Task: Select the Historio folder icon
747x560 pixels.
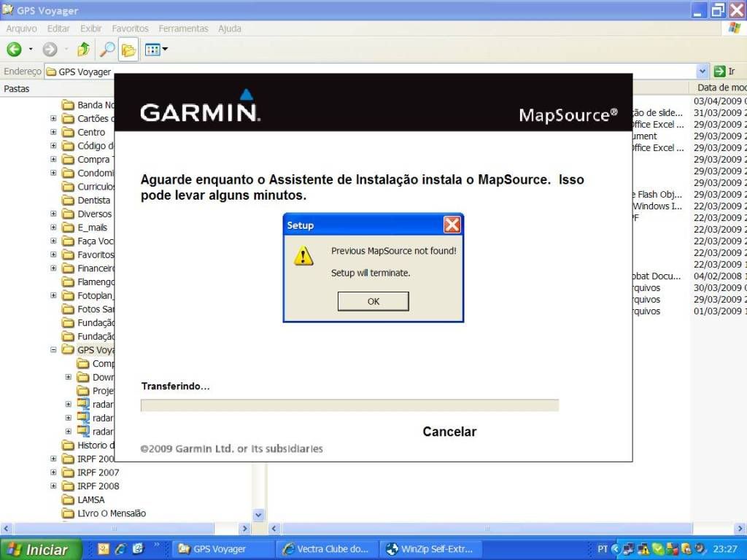Action: pyautogui.click(x=69, y=446)
